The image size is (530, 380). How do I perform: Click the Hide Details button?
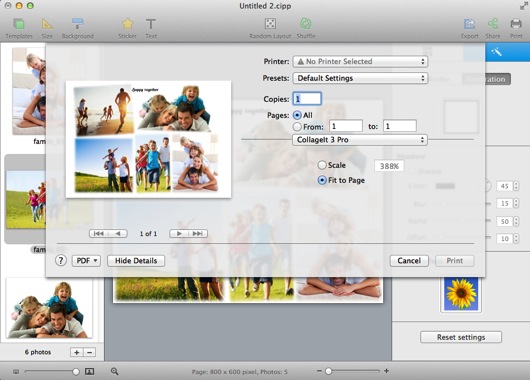pos(136,261)
